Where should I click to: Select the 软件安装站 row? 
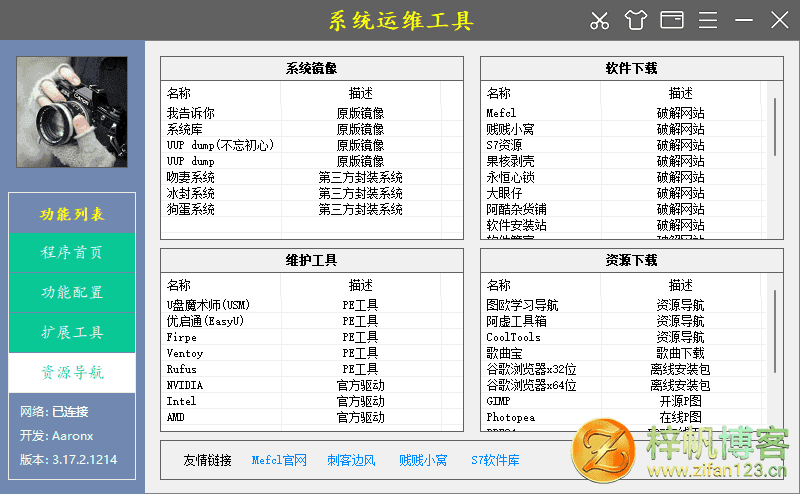[x=621, y=225]
